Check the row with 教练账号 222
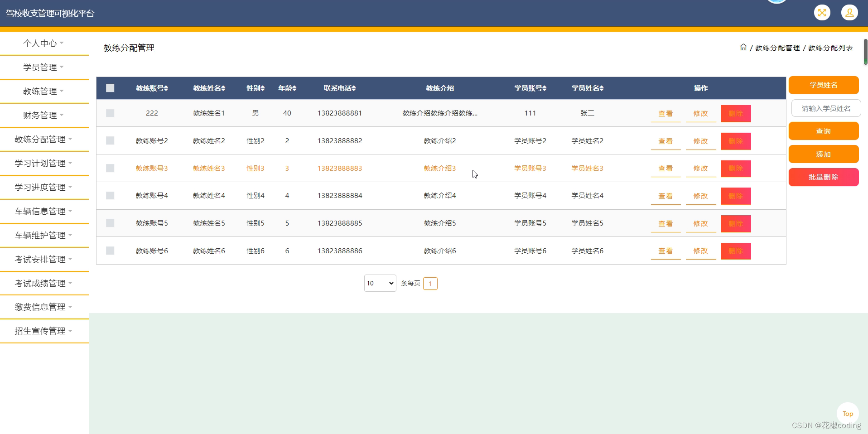Viewport: 868px width, 434px height. tap(110, 113)
